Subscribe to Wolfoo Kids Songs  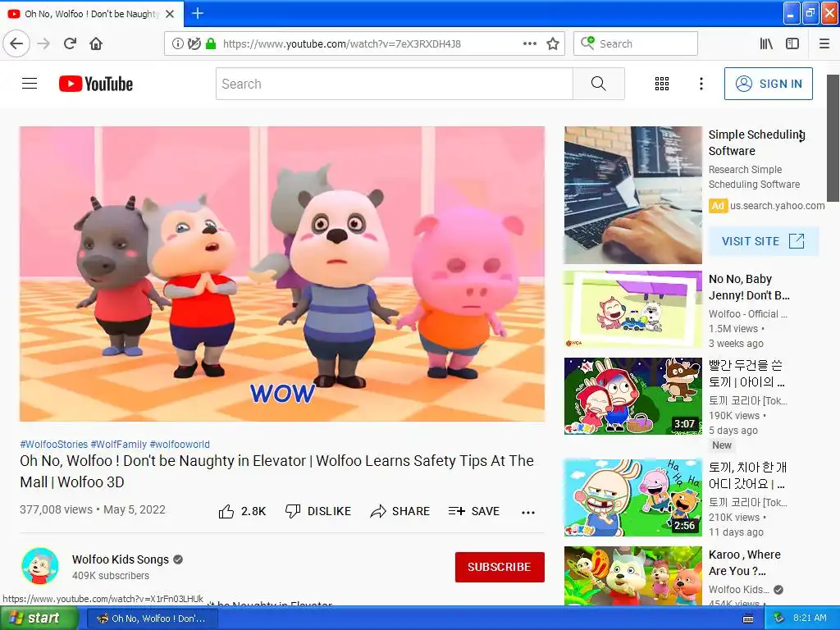(500, 567)
